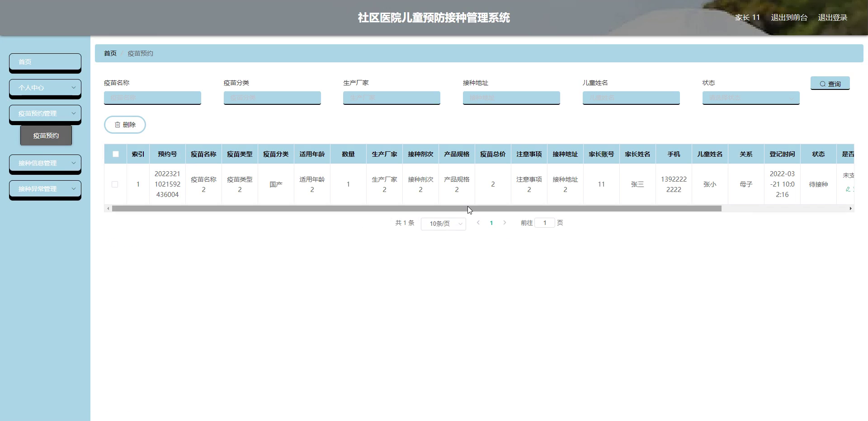Click the 疫苗名称 filter input

[x=152, y=98]
